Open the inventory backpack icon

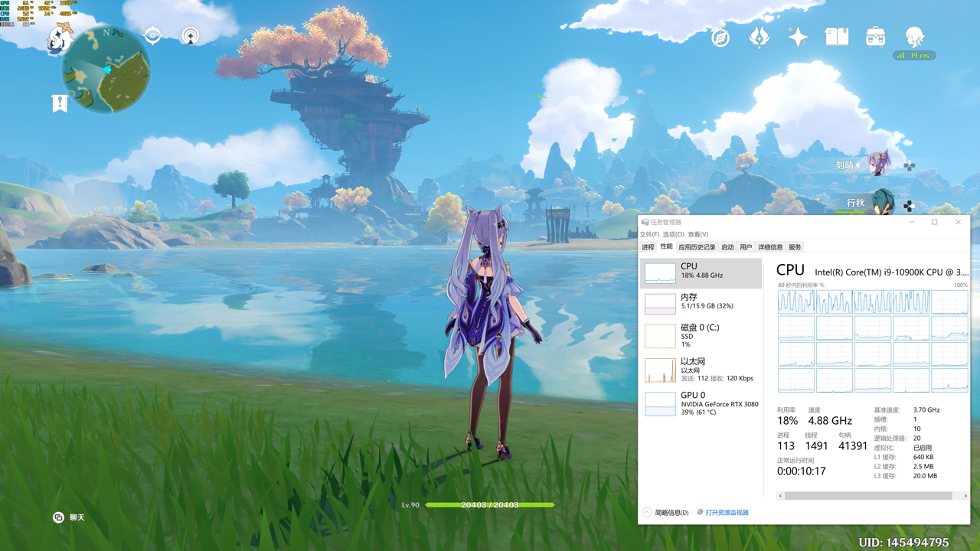point(875,37)
